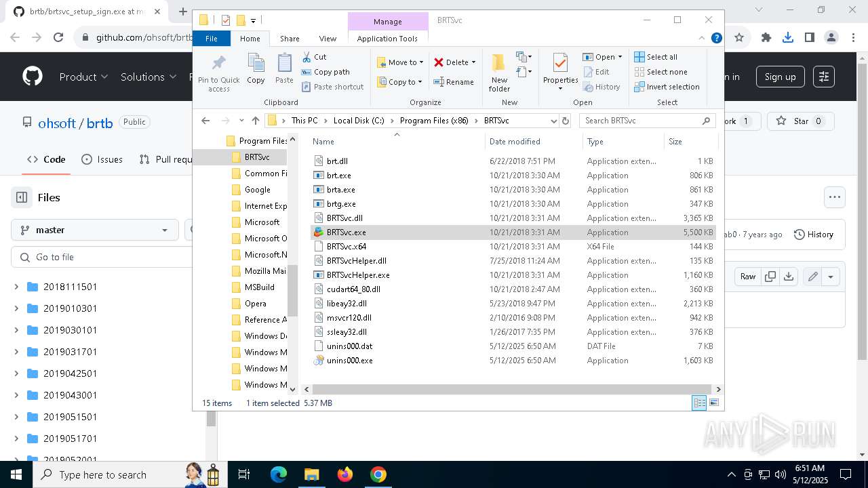
Task: Open Copy to dropdown
Action: [x=399, y=82]
